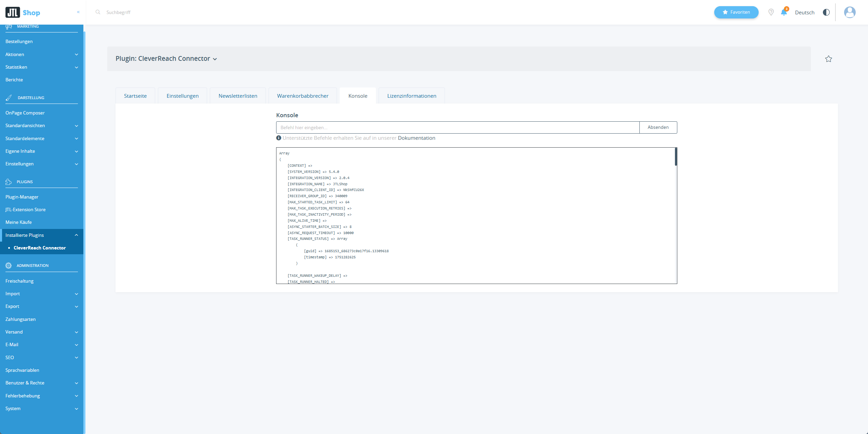Image resolution: width=868 pixels, height=434 pixels.
Task: Expand Import submenu
Action: point(42,294)
